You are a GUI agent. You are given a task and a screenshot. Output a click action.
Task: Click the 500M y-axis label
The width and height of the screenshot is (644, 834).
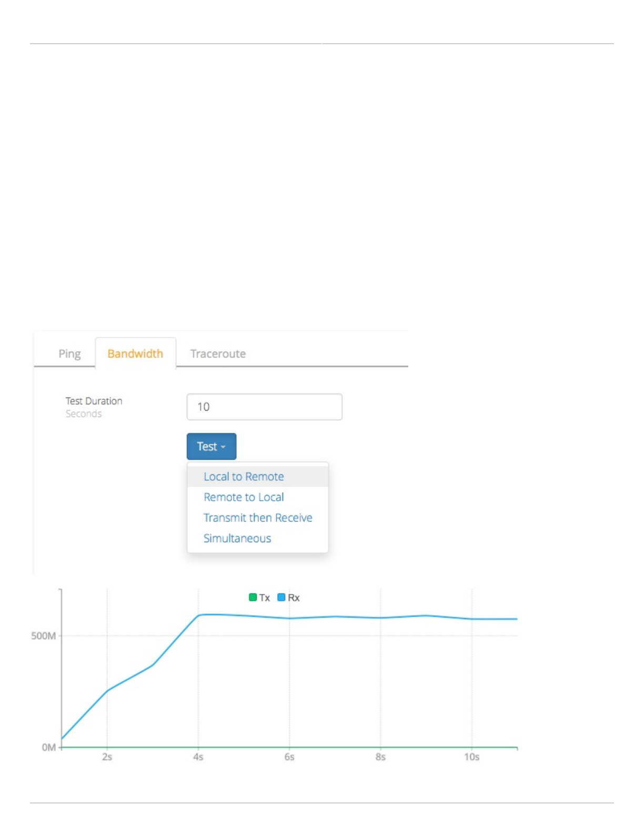[x=43, y=636]
